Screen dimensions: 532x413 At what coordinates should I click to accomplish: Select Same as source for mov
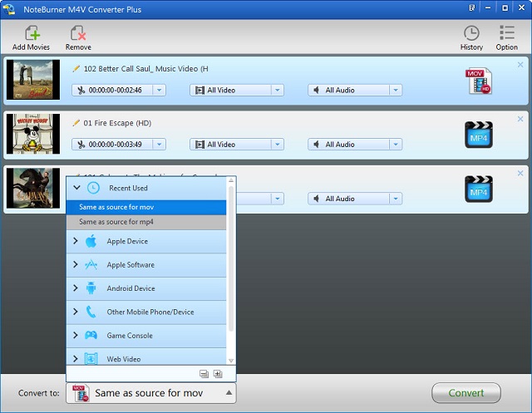(x=146, y=207)
